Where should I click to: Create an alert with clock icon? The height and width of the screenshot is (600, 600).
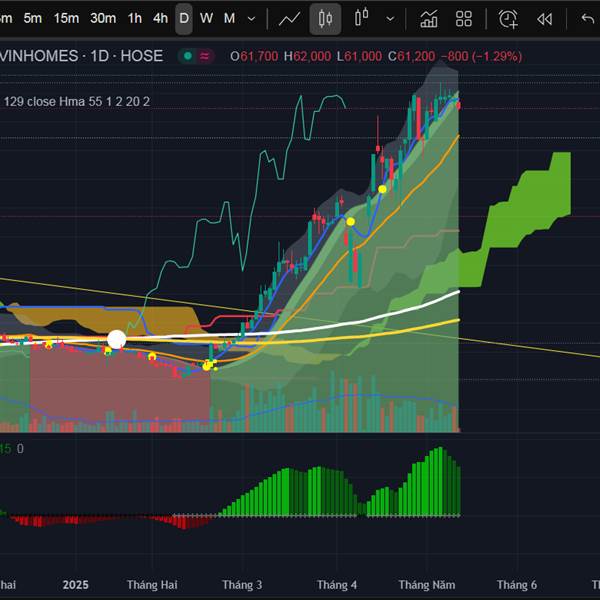[508, 18]
